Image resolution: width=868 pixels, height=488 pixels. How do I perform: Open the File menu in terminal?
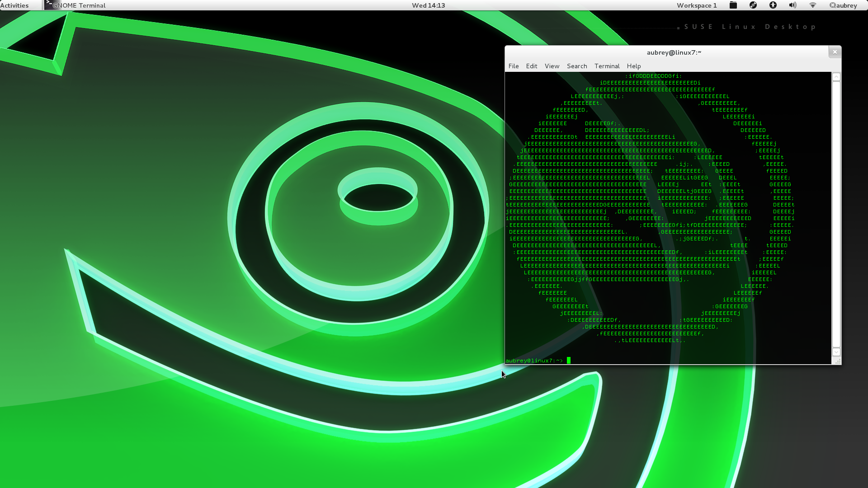[514, 66]
